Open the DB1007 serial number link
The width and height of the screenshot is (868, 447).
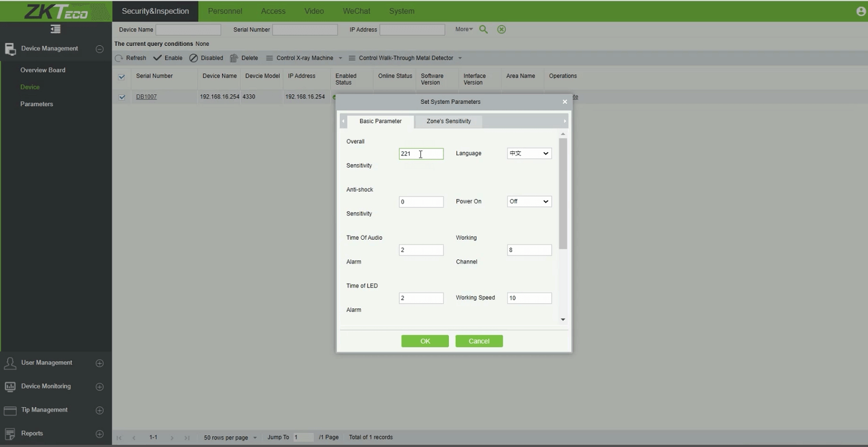[x=146, y=97]
